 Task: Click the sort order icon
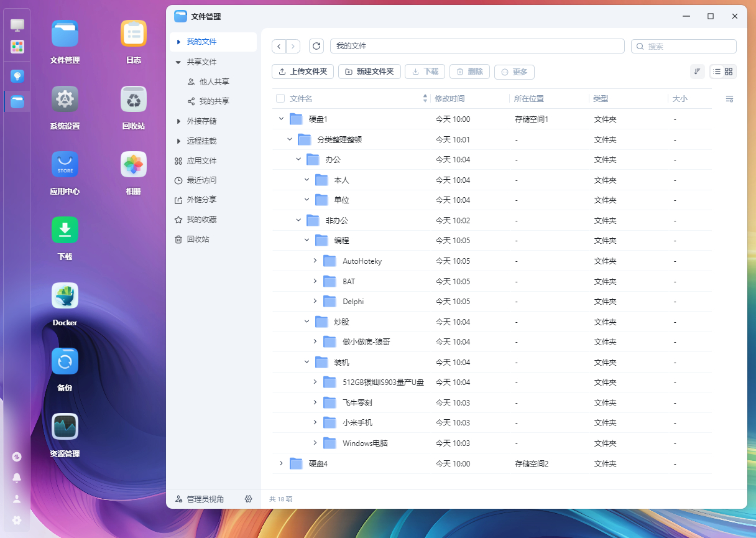pos(698,72)
